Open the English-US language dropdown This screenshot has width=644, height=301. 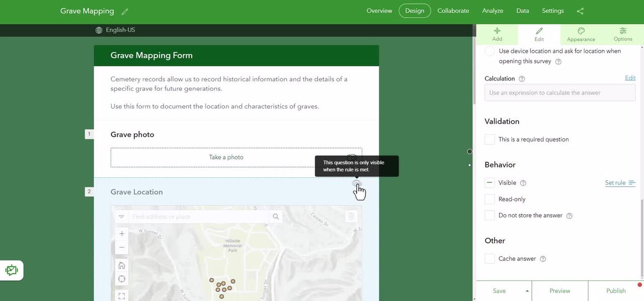[x=116, y=30]
